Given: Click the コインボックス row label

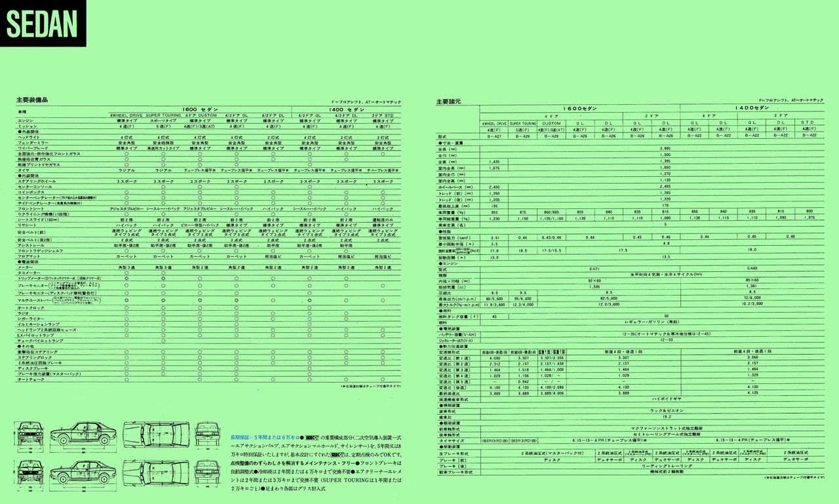Looking at the screenshot, I should click(30, 191).
